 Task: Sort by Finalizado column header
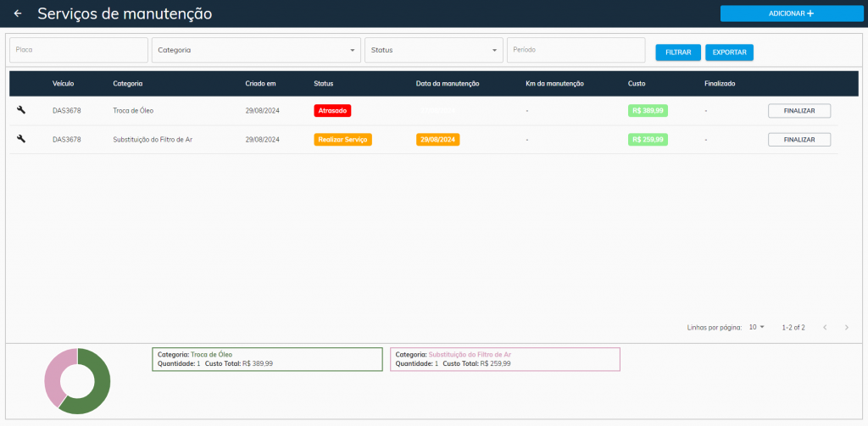(720, 84)
